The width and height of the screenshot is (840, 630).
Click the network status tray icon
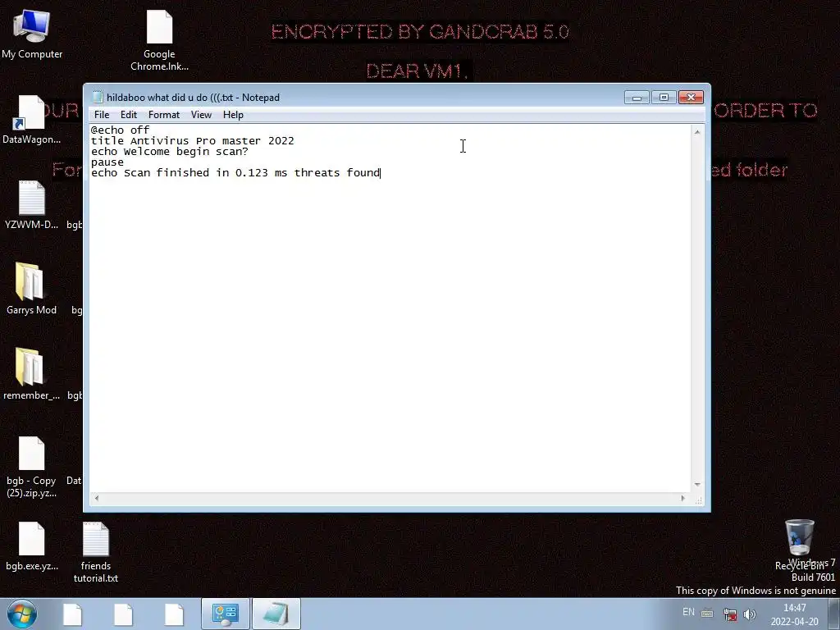(x=729, y=614)
